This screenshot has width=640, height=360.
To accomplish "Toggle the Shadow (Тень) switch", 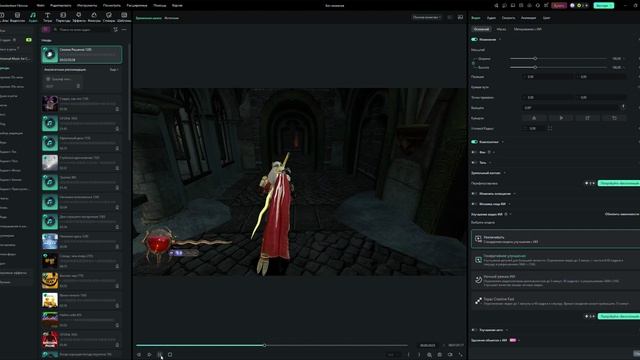I will (x=474, y=162).
